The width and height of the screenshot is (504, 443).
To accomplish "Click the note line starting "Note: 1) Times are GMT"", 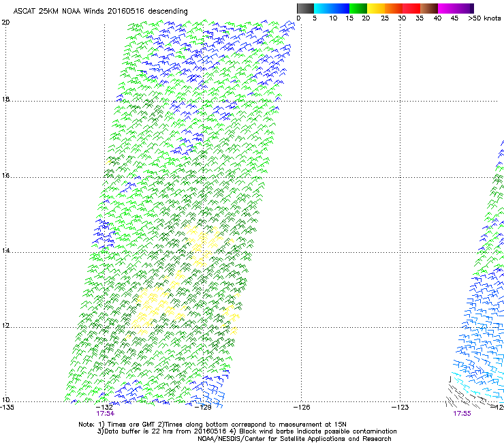I will [x=212, y=425].
